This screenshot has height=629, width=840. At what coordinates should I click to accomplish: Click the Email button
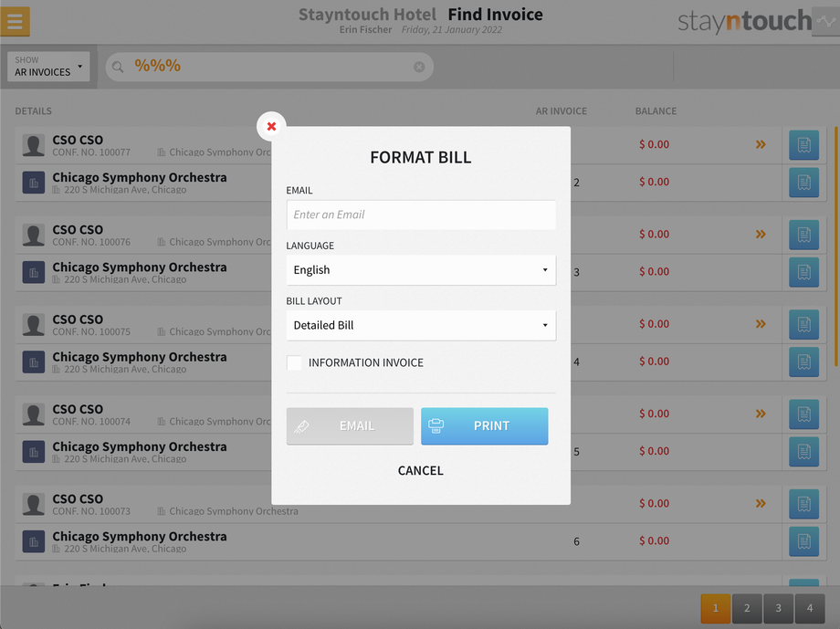[350, 426]
